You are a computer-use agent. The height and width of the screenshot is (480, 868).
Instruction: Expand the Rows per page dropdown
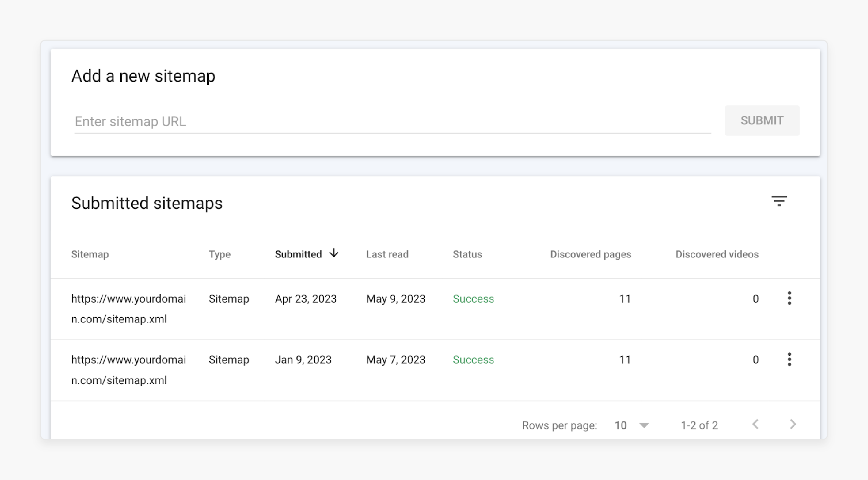pyautogui.click(x=631, y=425)
